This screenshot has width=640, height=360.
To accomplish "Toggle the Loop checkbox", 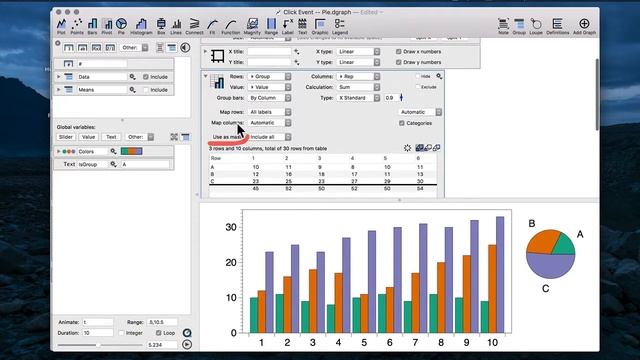I will pos(159,333).
